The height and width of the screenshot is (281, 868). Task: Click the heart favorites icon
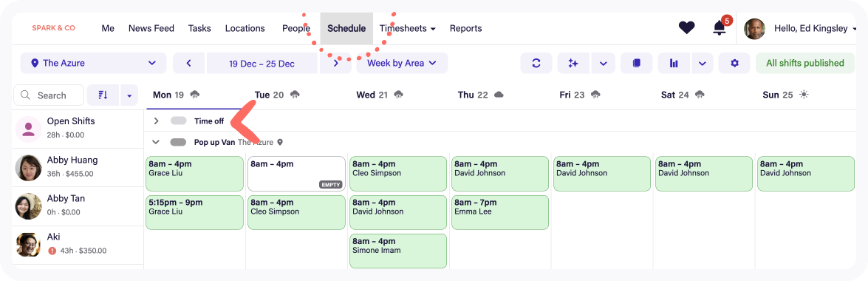point(686,27)
